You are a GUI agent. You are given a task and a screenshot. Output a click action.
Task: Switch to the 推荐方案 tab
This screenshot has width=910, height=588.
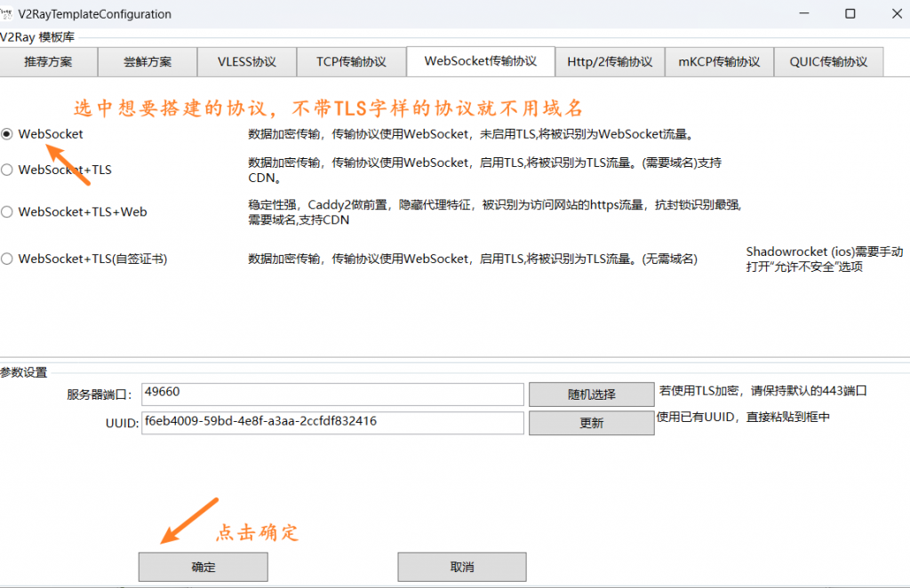[48, 62]
